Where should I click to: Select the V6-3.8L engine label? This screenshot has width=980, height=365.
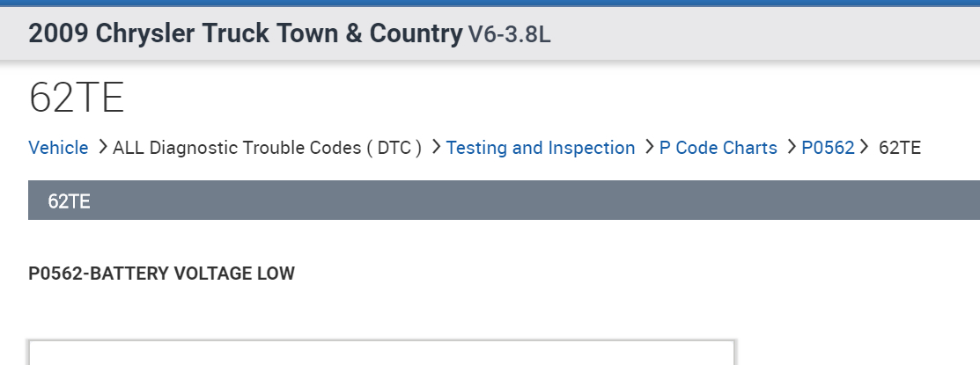click(510, 35)
